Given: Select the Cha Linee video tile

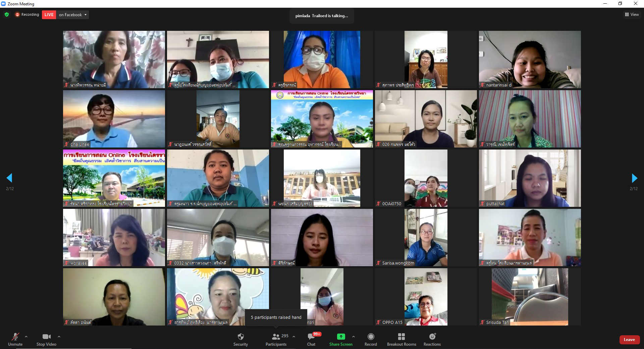Looking at the screenshot, I should [114, 119].
